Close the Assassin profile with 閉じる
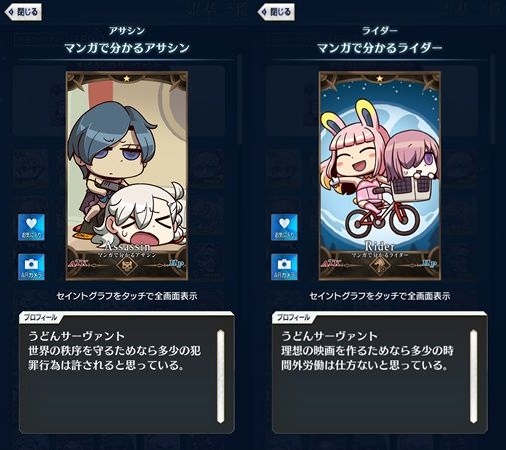Viewport: 506px width, 450px height. pyautogui.click(x=23, y=12)
